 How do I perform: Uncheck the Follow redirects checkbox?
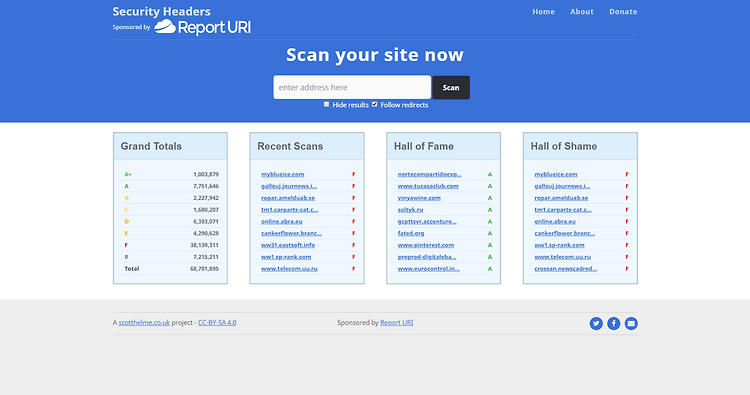[375, 104]
